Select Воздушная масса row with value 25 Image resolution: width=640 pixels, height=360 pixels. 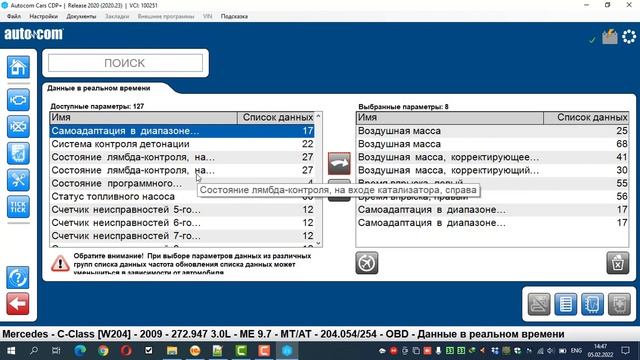(492, 131)
